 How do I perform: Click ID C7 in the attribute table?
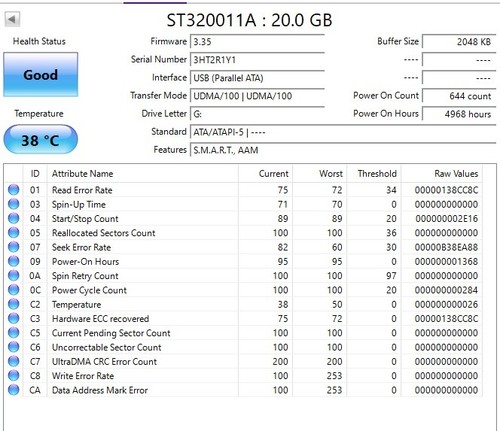tap(35, 361)
